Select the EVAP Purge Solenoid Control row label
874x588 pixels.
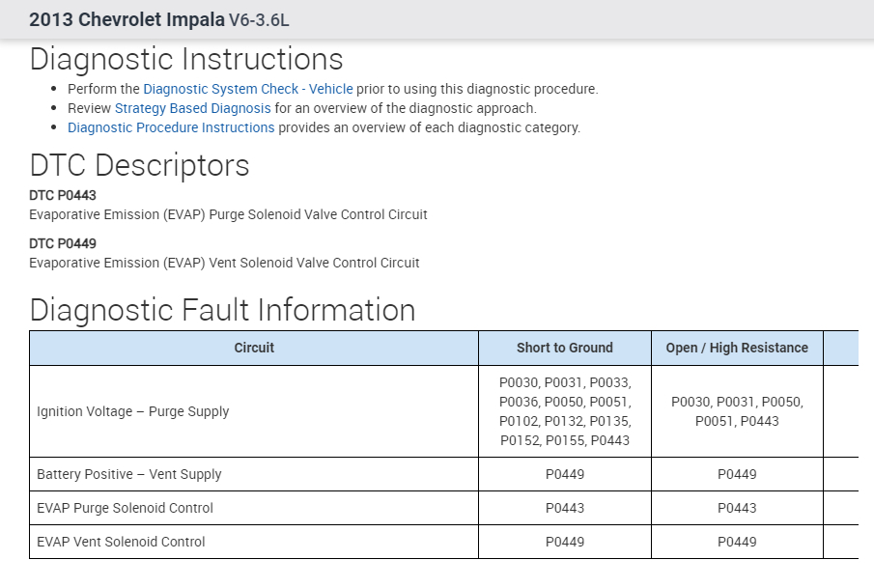coord(125,508)
